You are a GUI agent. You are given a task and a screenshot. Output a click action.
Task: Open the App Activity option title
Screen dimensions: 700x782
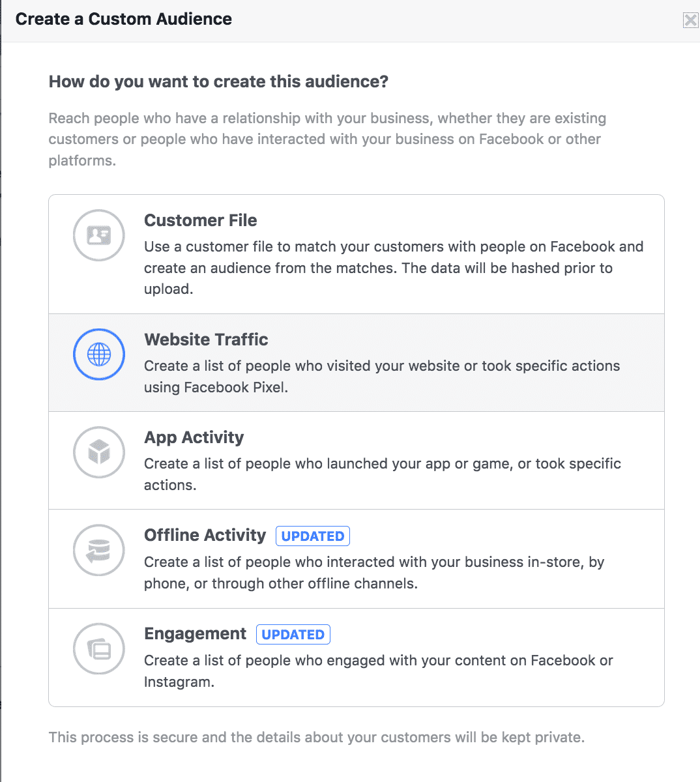point(194,437)
